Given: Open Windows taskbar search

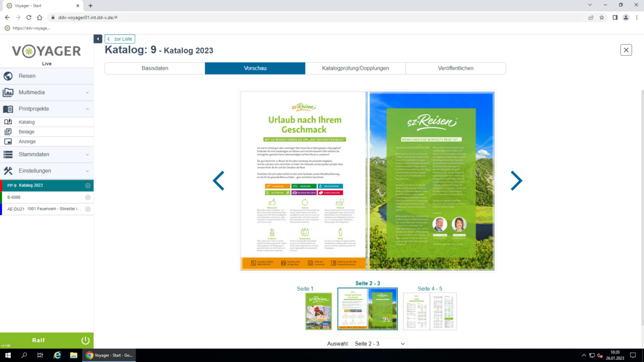Looking at the screenshot, I should click(24, 355).
